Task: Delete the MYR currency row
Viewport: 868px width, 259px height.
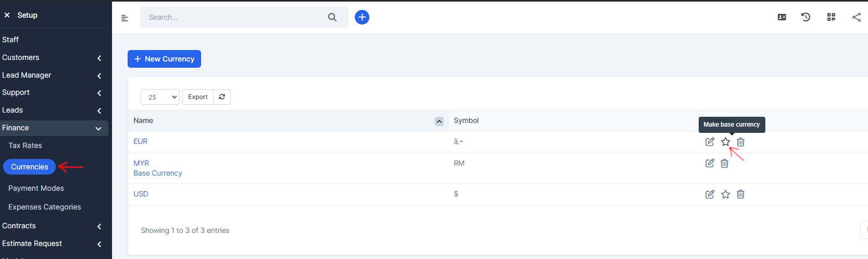Action: [x=724, y=164]
